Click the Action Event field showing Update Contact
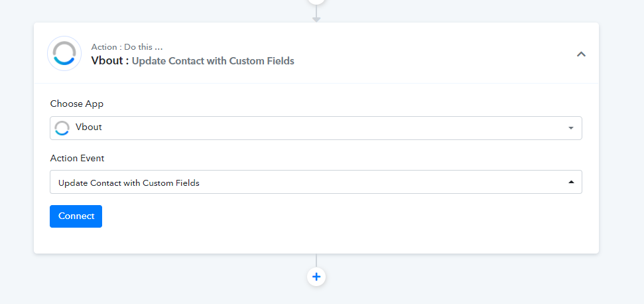Image resolution: width=644 pixels, height=304 pixels. (x=316, y=182)
